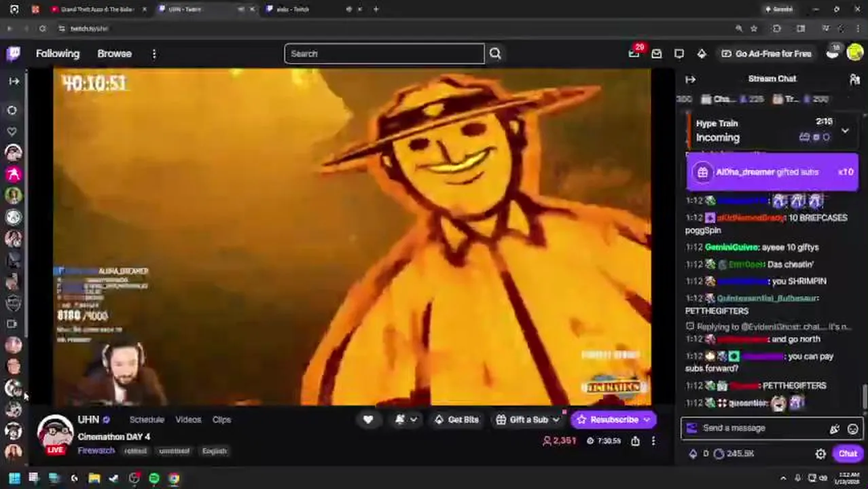
Task: Open the Following page
Action: [58, 54]
